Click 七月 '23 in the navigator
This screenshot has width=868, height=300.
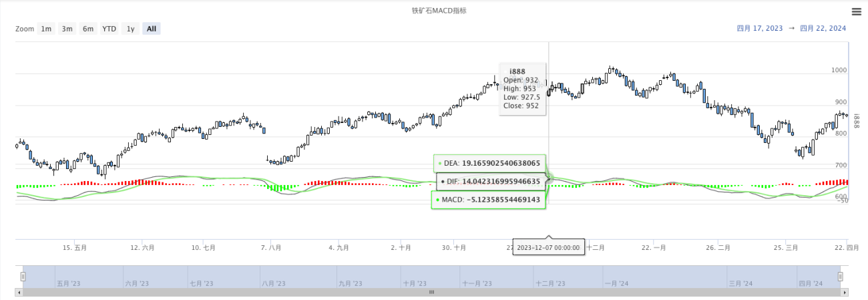202,284
